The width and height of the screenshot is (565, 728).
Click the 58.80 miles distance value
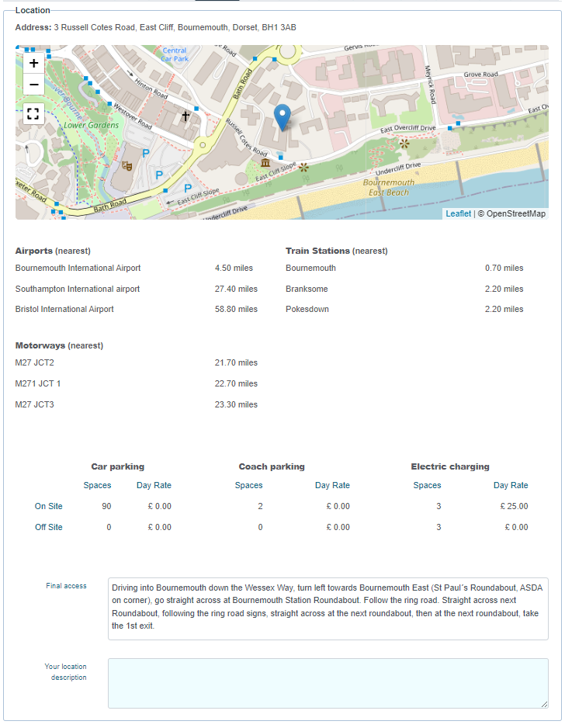pos(236,309)
